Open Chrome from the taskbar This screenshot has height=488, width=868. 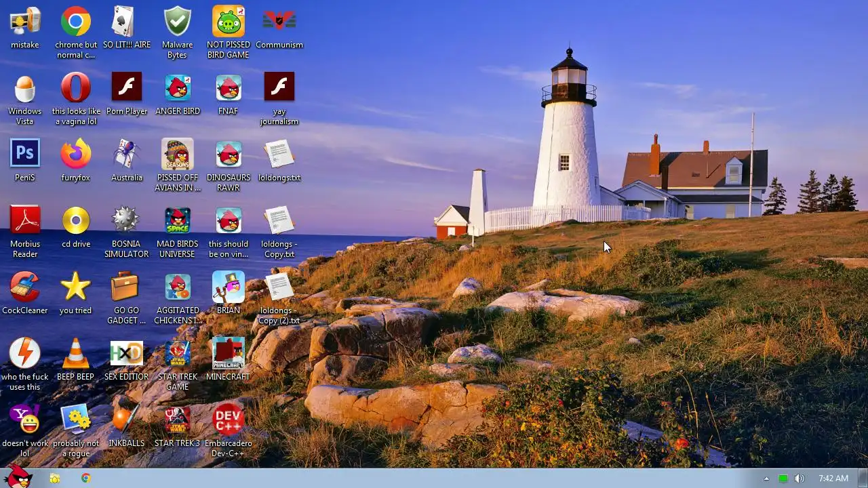pyautogui.click(x=86, y=479)
